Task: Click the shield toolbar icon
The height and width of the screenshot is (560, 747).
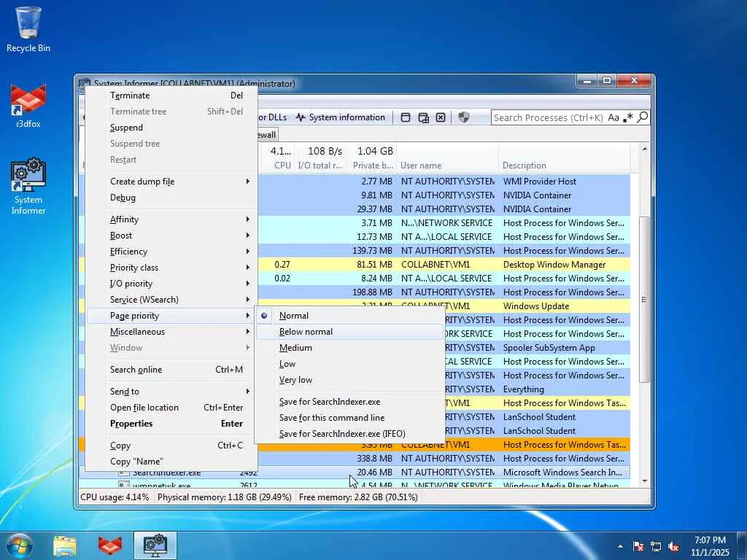Action: point(463,117)
